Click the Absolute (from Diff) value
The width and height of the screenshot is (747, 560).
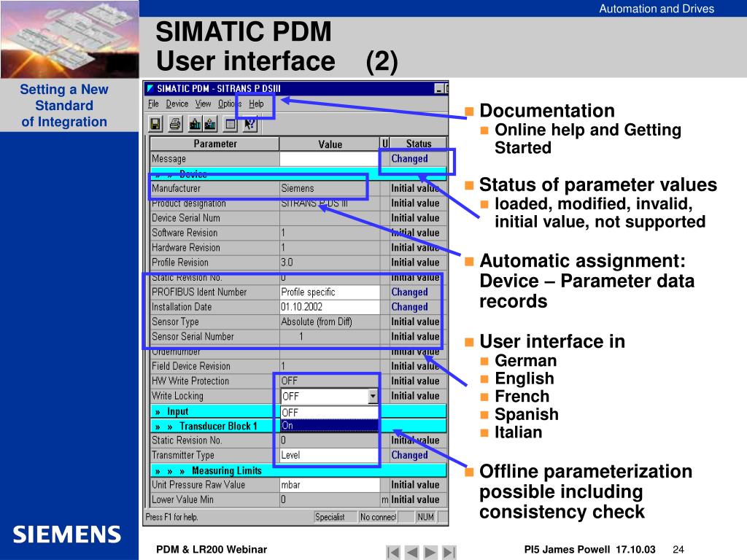(317, 322)
